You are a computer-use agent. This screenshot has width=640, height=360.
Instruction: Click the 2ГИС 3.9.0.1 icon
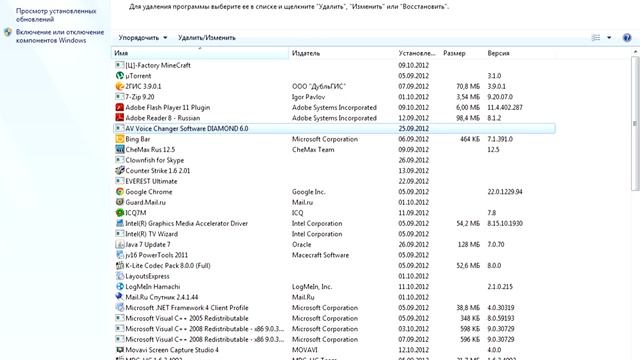click(x=120, y=87)
